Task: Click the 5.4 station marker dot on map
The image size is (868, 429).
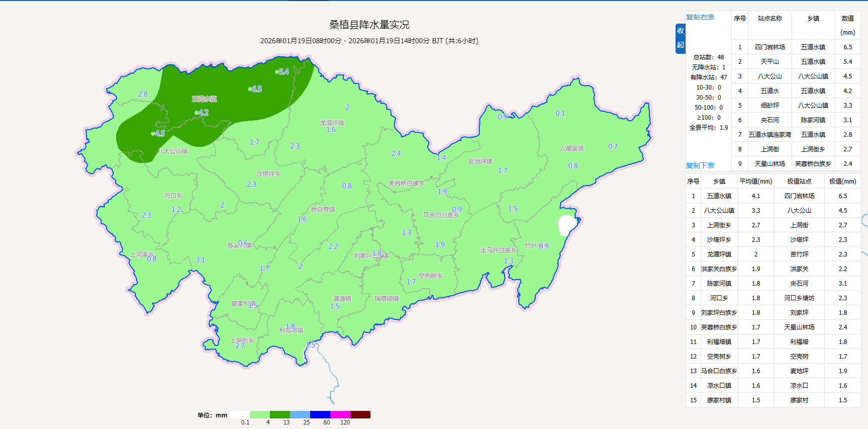Action: click(x=277, y=72)
